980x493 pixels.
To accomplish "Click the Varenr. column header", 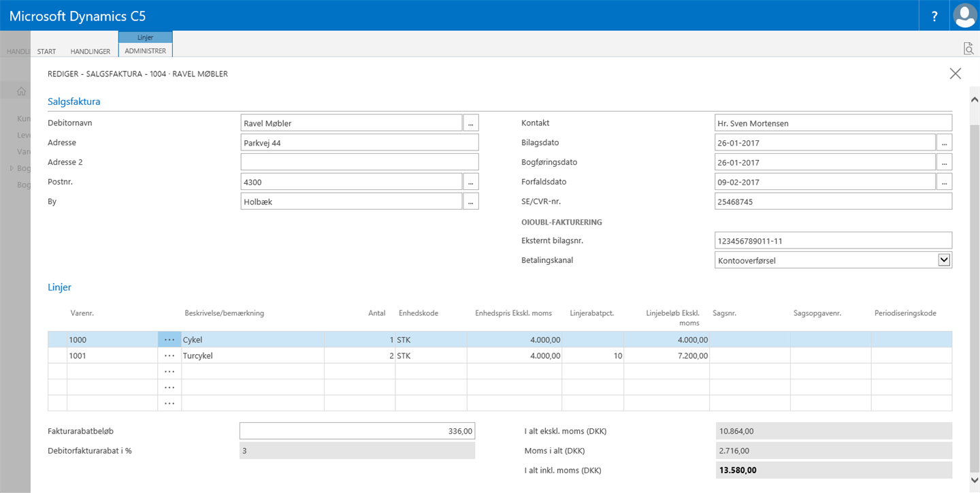I will click(82, 313).
